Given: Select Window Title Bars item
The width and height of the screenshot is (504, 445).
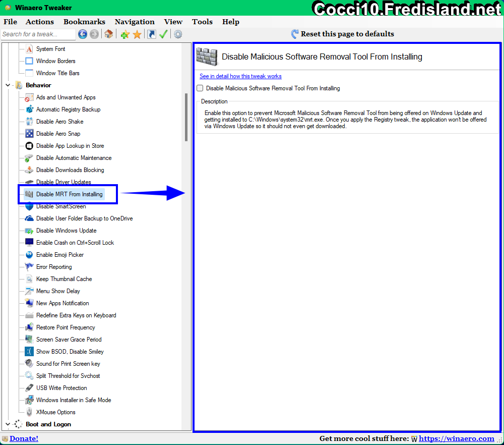Looking at the screenshot, I should point(58,73).
